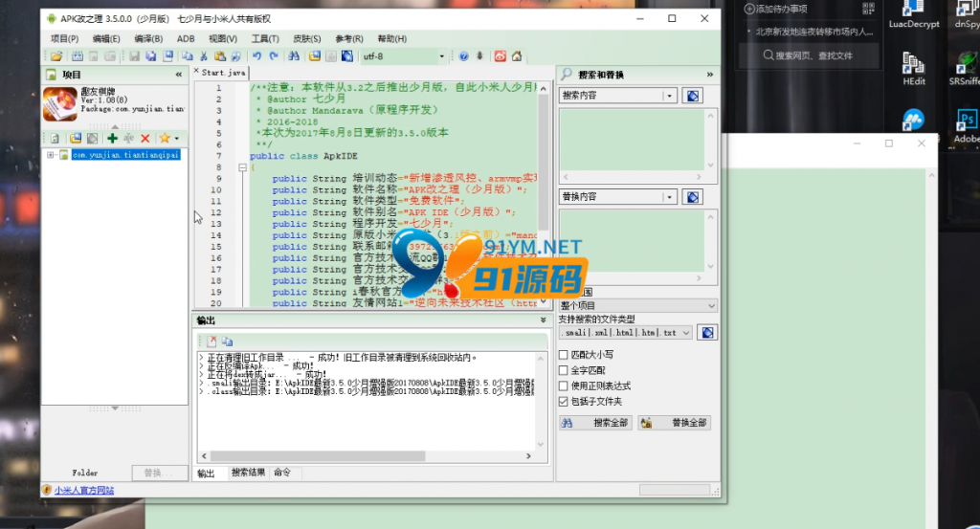Open the 工具(T) menu
The width and height of the screenshot is (980, 529).
tap(265, 38)
